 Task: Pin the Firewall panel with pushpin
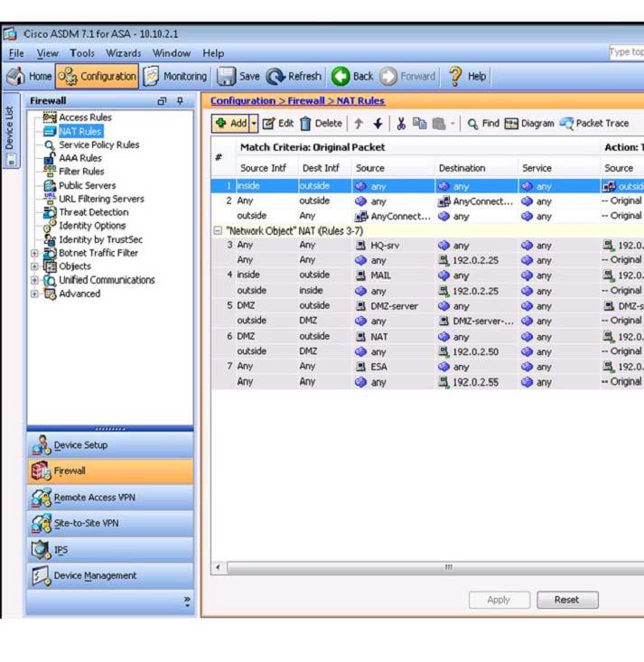point(180,101)
